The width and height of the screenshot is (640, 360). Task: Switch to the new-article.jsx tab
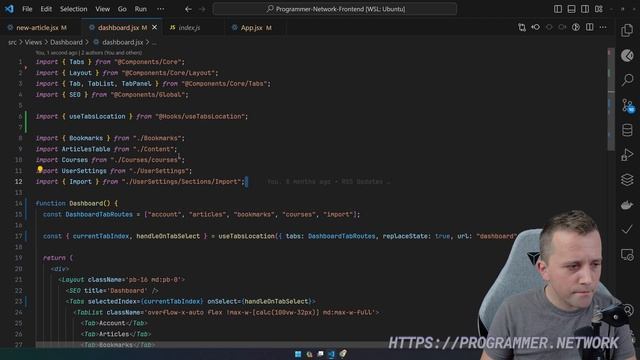pyautogui.click(x=41, y=27)
